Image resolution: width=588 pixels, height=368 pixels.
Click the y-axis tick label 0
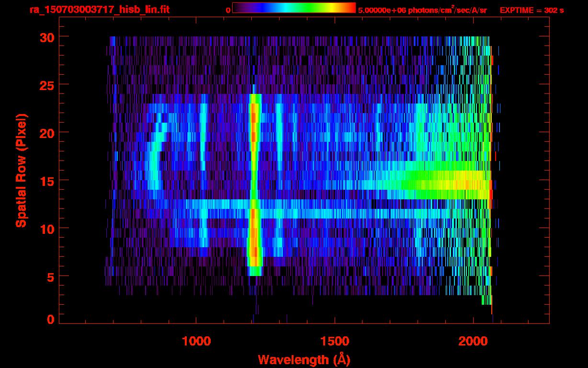(50, 319)
